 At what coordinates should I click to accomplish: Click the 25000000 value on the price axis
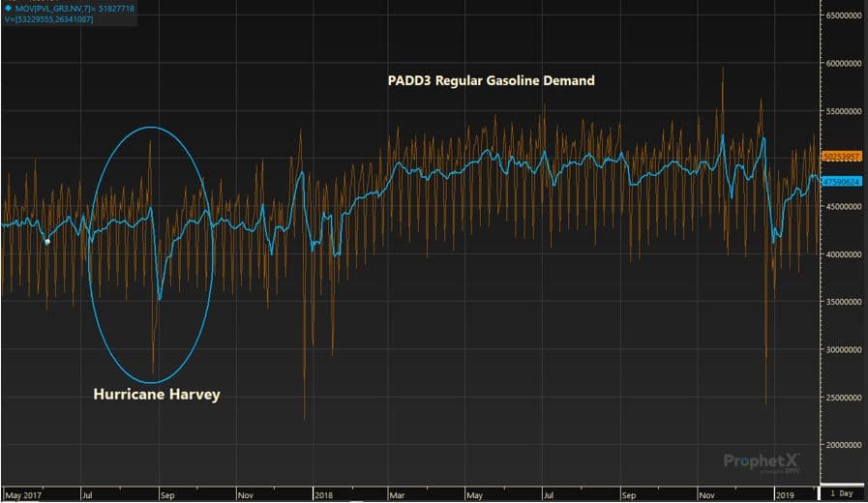click(843, 398)
